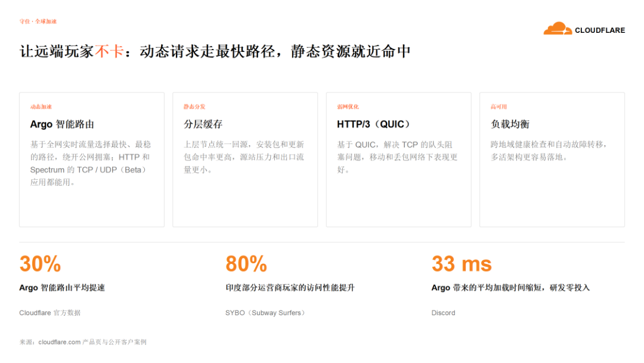644x363 pixels.
Task: Click the "30%" statistic
Action: click(41, 264)
